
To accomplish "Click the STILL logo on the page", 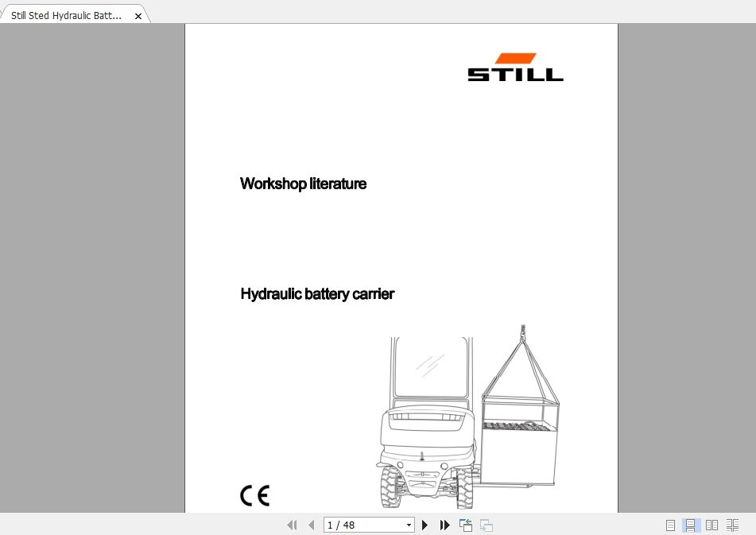I will coord(515,67).
